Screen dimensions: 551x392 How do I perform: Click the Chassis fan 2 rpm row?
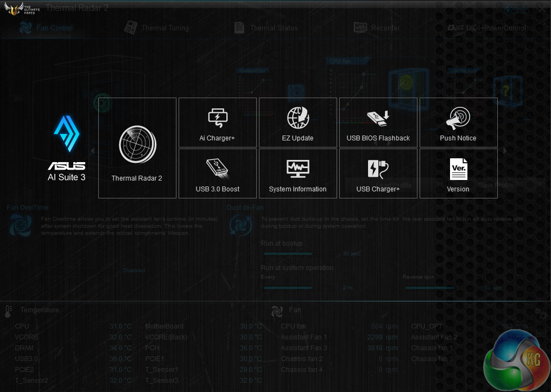(x=339, y=359)
